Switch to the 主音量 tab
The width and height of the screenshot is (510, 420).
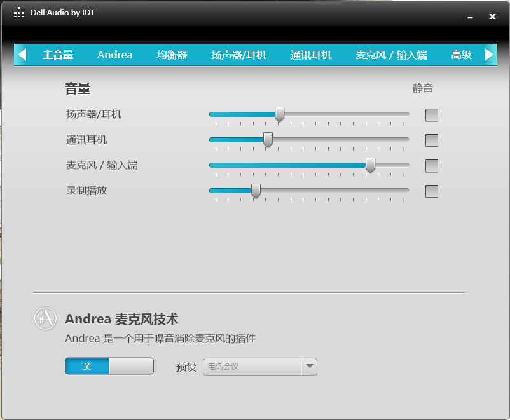(58, 55)
